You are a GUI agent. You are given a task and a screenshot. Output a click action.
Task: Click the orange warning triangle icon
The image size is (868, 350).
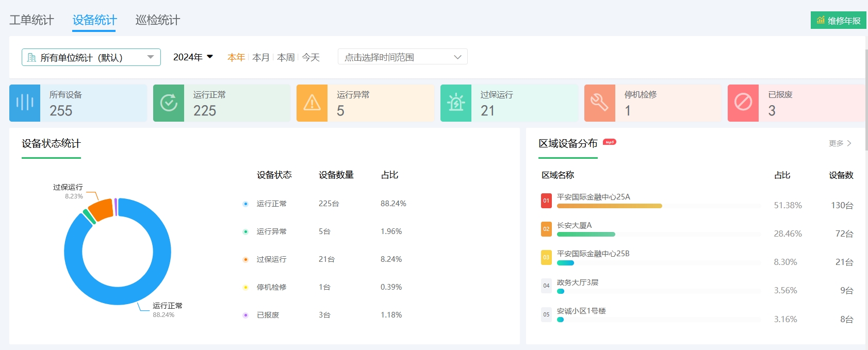pyautogui.click(x=312, y=103)
